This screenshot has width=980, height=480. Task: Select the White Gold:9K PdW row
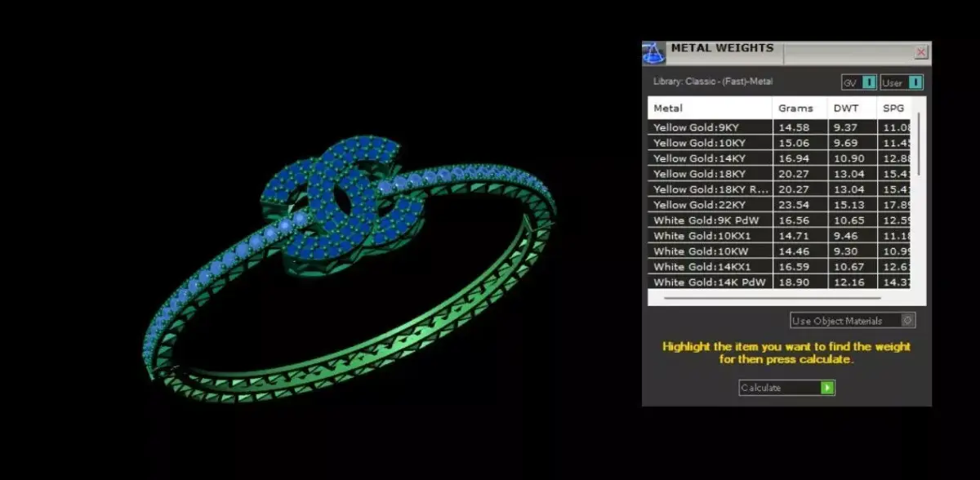point(779,220)
